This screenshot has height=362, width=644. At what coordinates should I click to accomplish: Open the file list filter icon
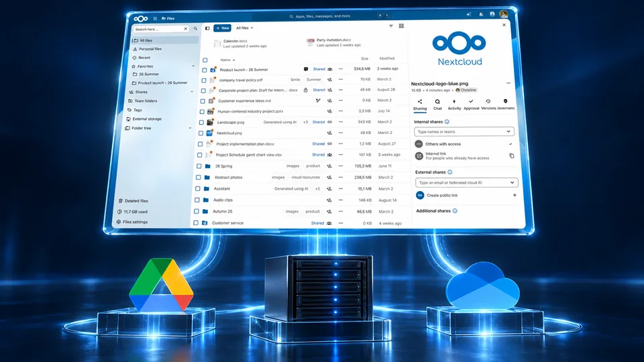(390, 26)
